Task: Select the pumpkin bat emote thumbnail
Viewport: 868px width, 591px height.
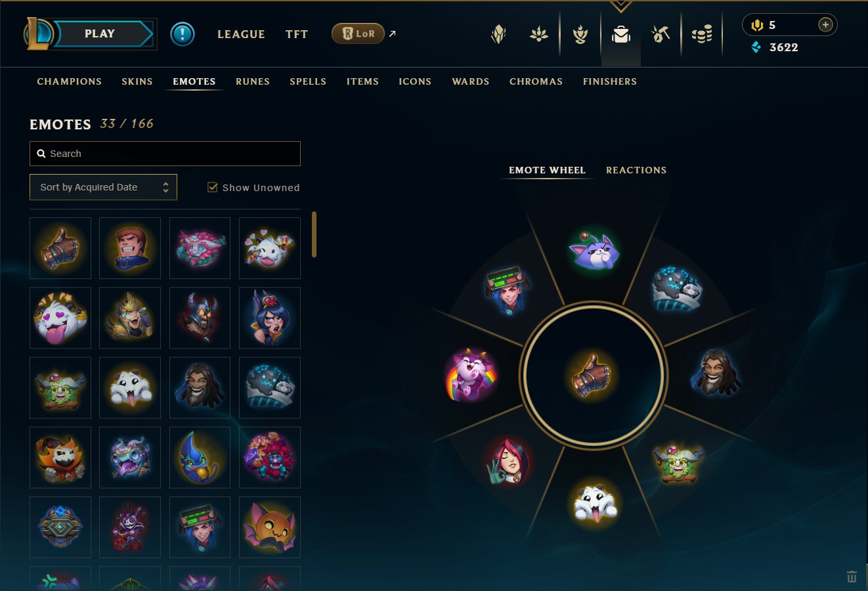Action: coord(270,527)
